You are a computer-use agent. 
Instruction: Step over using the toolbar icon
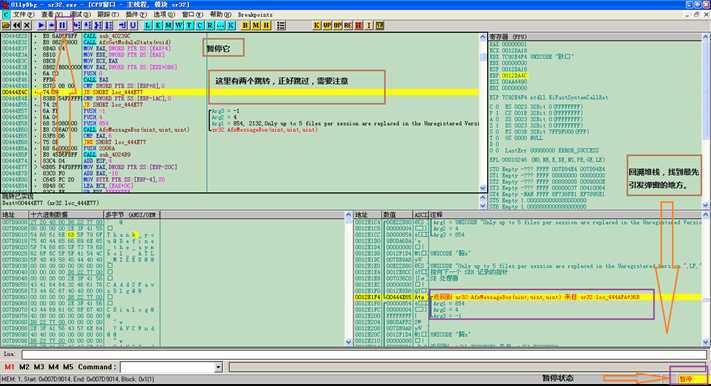pos(87,25)
